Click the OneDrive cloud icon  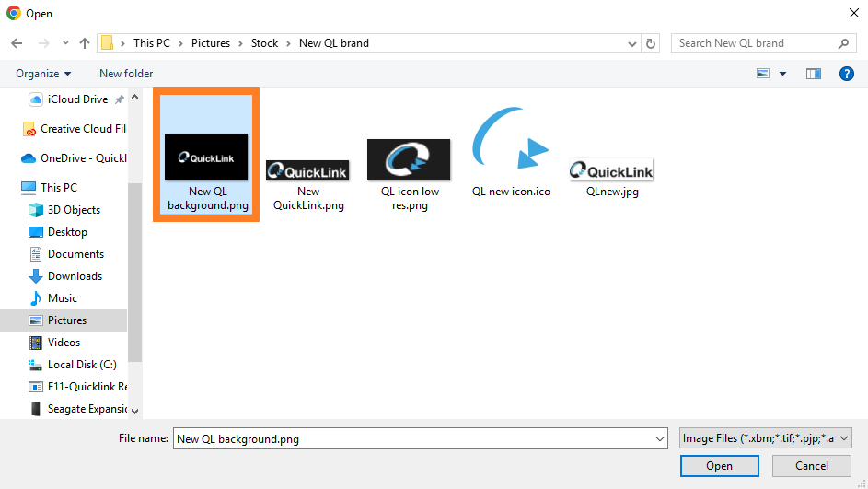(x=29, y=159)
